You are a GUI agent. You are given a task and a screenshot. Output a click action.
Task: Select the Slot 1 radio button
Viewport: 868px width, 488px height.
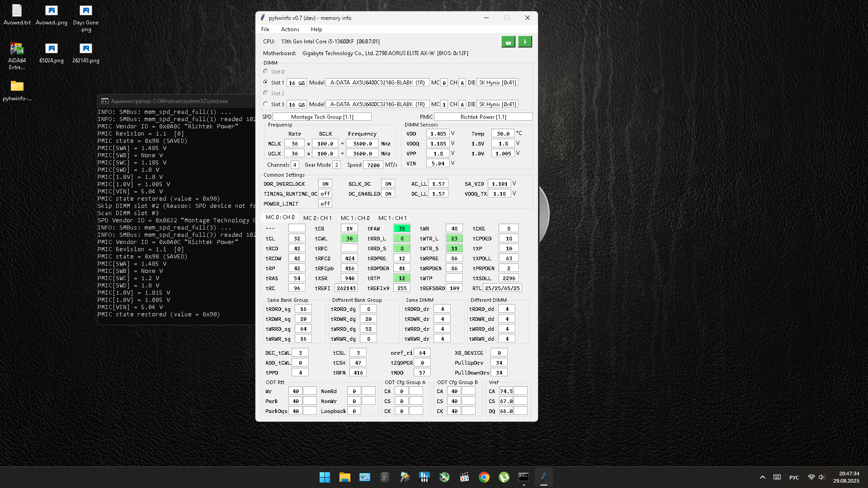click(x=266, y=82)
